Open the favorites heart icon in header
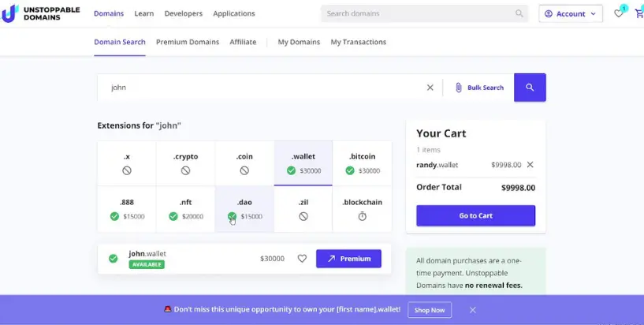 (619, 13)
